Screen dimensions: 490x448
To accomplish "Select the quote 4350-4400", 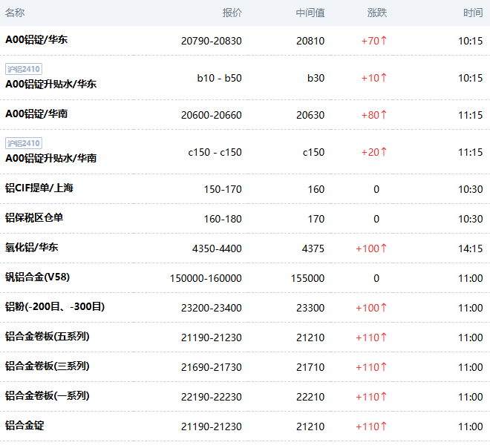I will (x=217, y=248).
